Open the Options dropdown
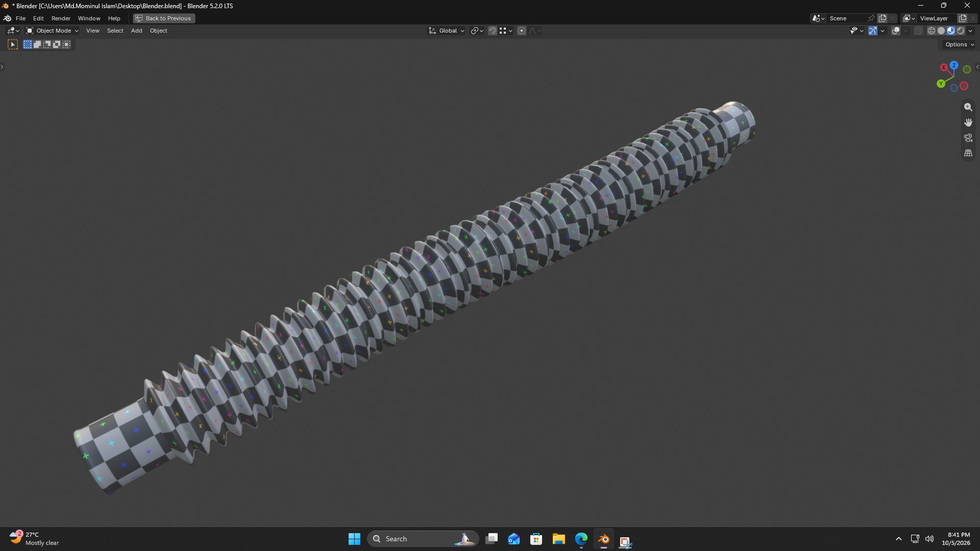This screenshot has width=980, height=551. (960, 44)
